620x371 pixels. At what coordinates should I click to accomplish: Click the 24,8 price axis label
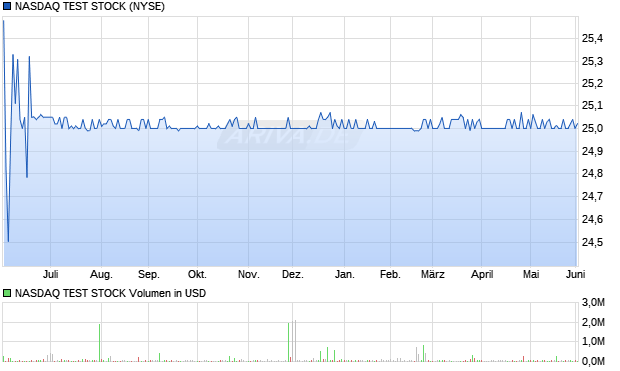coord(592,173)
